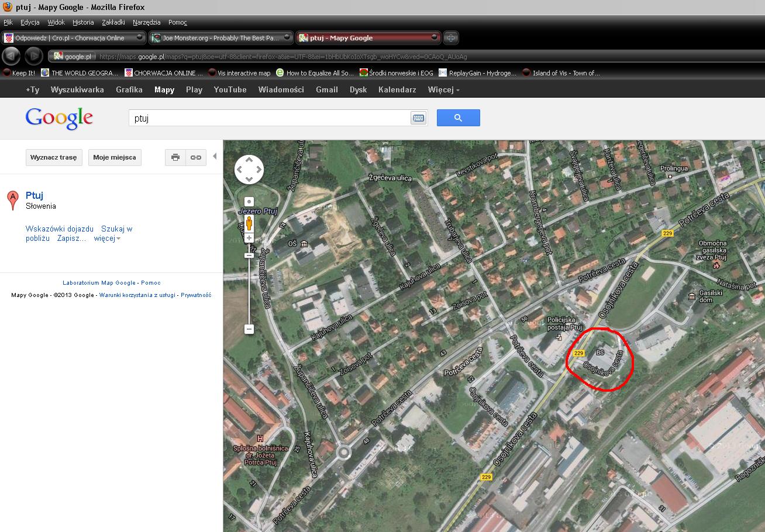
Task: Grab the Street View pegman icon
Action: pyautogui.click(x=249, y=223)
